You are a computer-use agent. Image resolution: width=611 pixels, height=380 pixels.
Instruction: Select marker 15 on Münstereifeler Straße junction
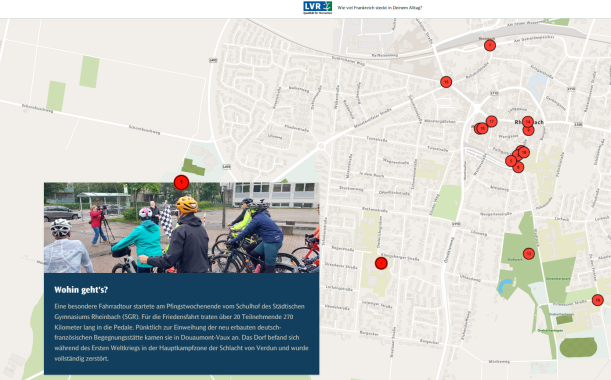[x=446, y=82]
